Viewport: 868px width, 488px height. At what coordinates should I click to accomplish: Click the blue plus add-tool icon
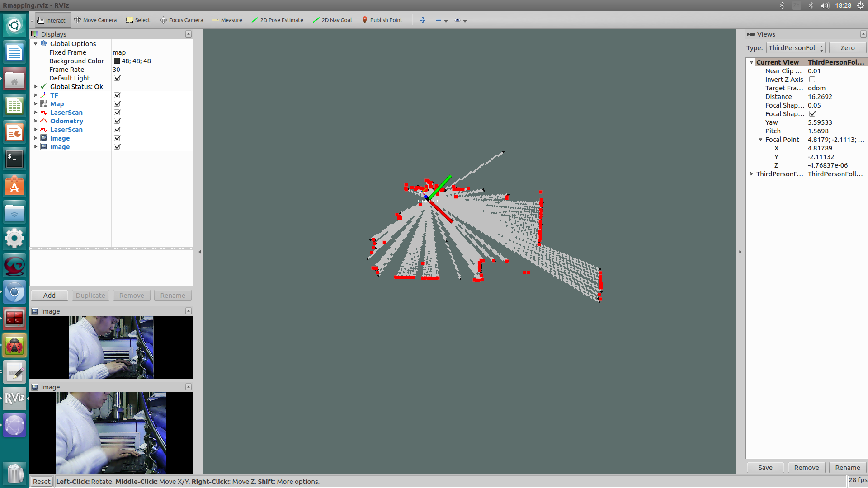point(422,20)
